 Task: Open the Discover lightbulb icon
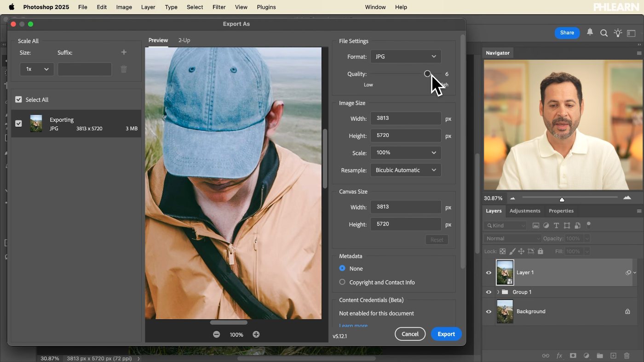(618, 33)
